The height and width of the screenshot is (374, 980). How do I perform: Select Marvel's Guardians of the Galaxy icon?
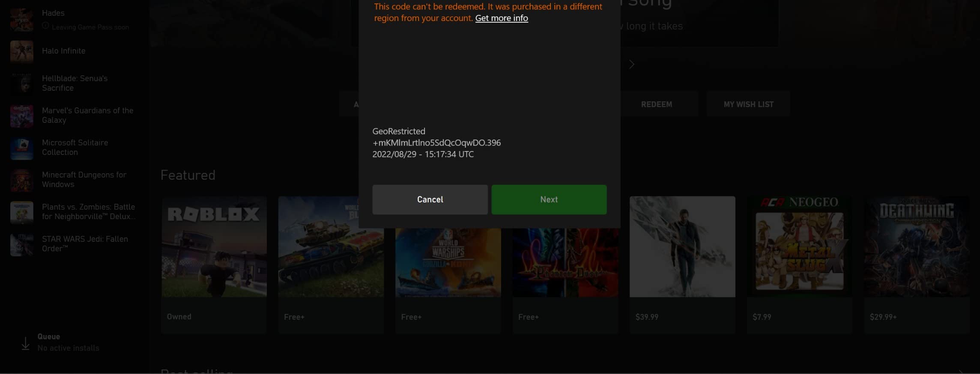pos(22,116)
